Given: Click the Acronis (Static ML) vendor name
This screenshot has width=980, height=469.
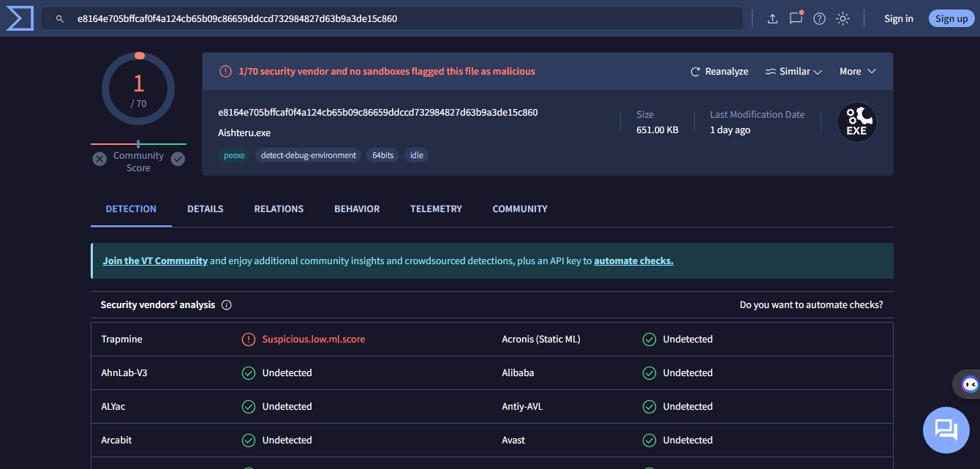Looking at the screenshot, I should 541,339.
